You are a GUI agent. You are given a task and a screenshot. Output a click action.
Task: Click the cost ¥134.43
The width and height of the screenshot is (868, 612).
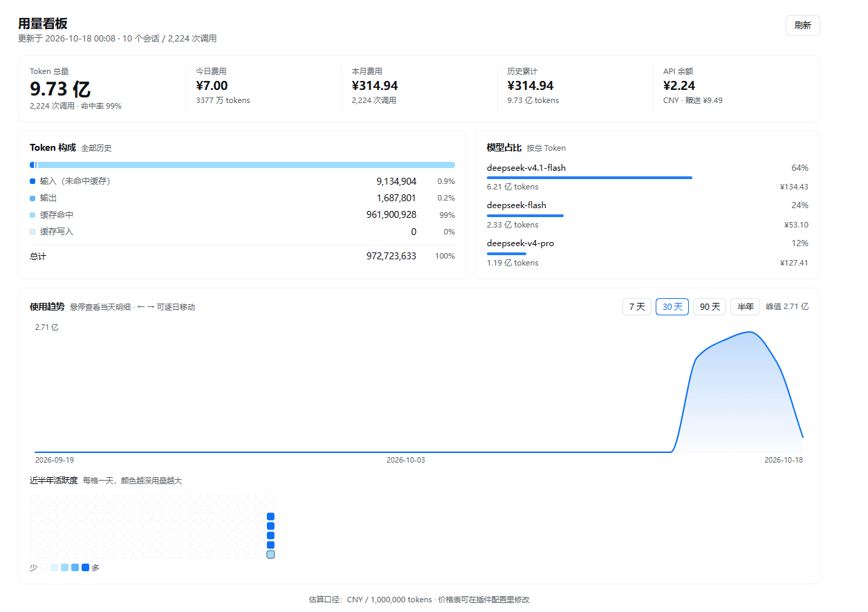(794, 187)
